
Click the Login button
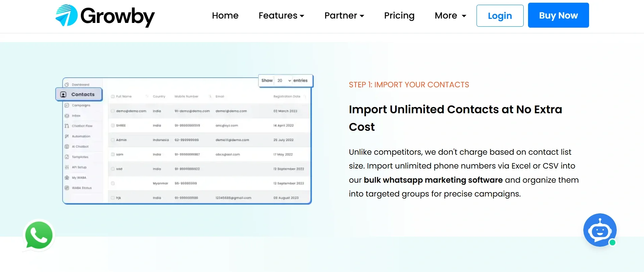[500, 16]
